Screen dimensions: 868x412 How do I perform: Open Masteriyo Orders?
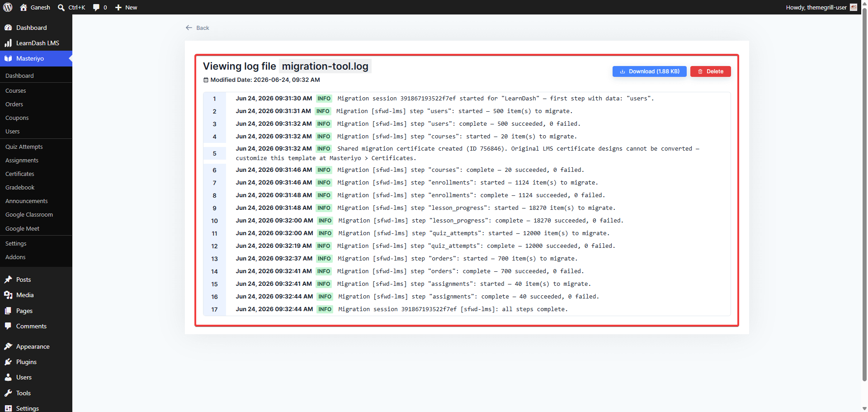(14, 104)
